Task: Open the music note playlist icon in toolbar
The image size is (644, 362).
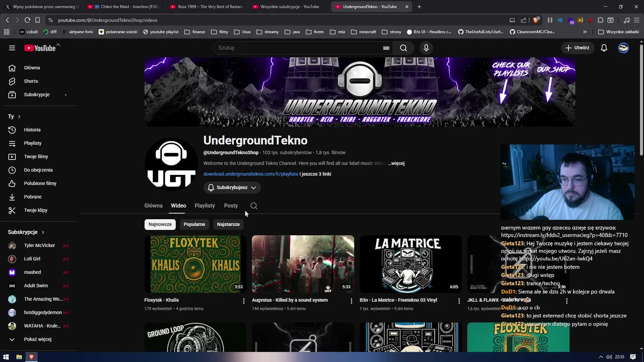Action: [626, 20]
